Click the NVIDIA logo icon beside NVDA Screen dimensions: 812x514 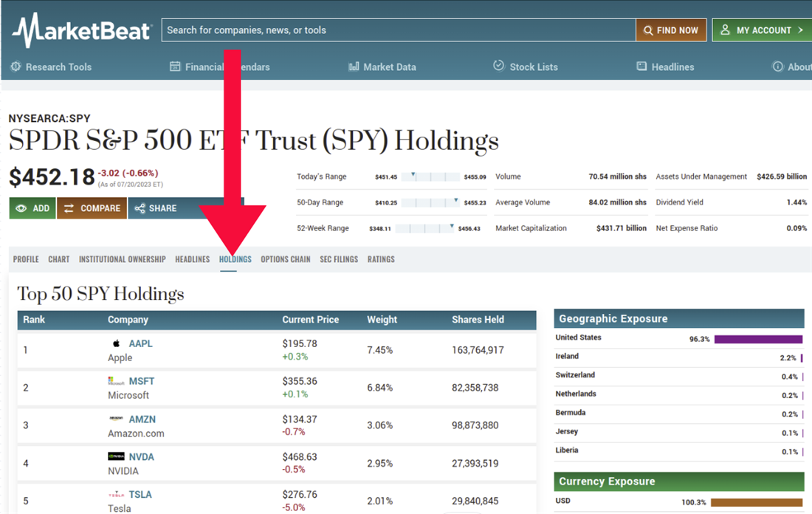116,456
